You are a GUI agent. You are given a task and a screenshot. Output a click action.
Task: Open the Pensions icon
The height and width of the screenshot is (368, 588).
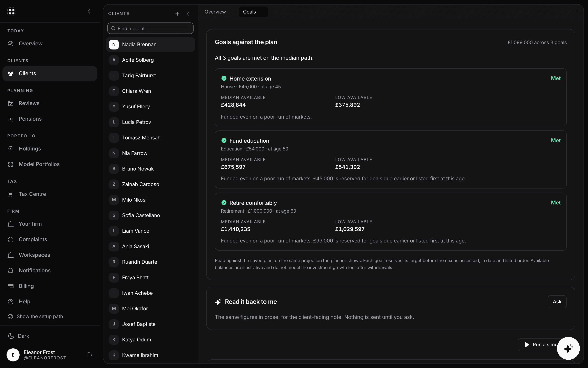[x=10, y=119]
